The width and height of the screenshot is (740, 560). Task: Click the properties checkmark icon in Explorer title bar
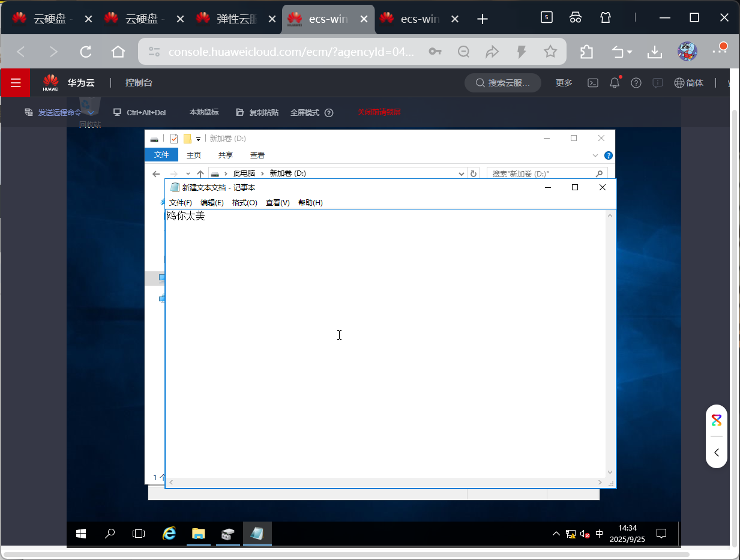[174, 139]
